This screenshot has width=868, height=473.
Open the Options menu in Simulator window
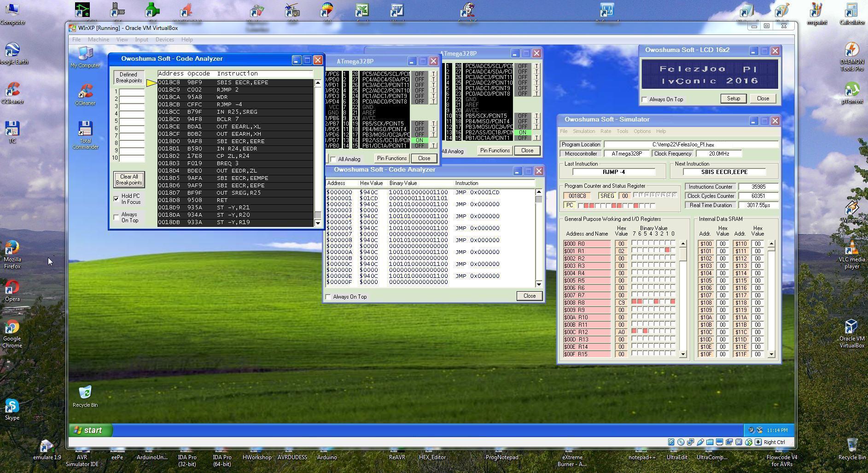point(641,131)
